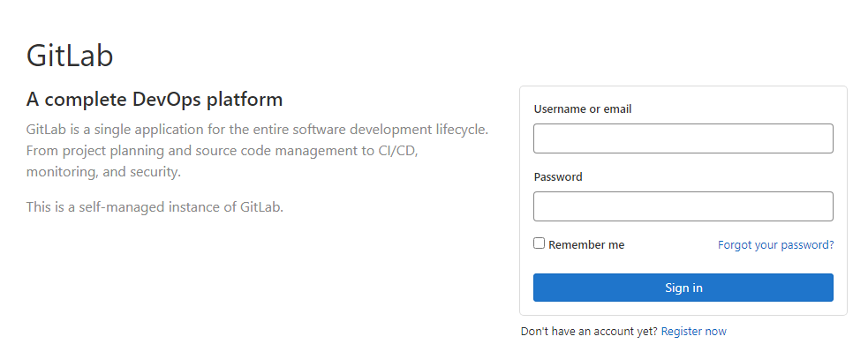Select the empty password text box

(x=683, y=206)
